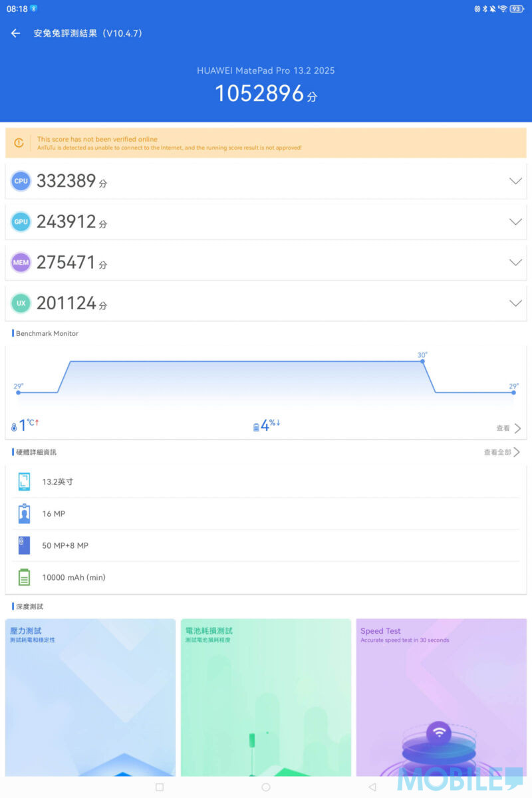This screenshot has height=798, width=532.
Task: Click the UX score badge icon
Action: pyautogui.click(x=21, y=303)
